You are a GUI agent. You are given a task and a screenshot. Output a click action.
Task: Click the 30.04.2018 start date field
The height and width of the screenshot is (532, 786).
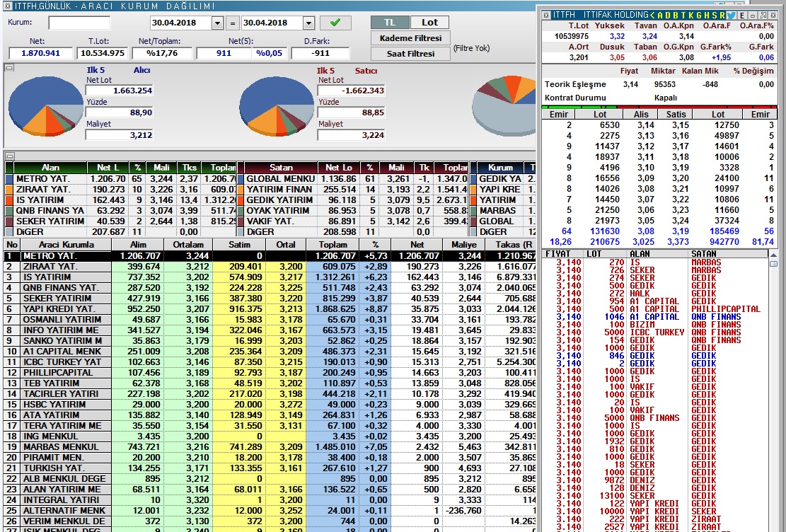click(181, 23)
